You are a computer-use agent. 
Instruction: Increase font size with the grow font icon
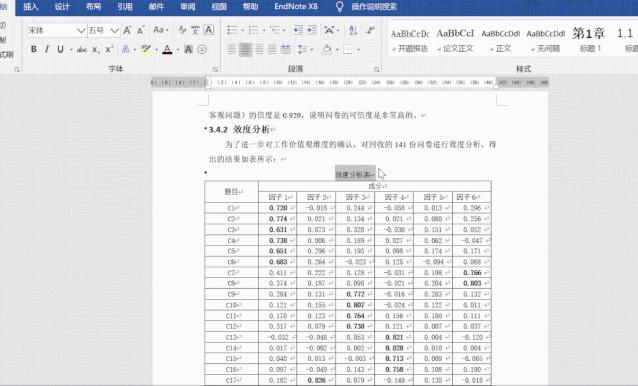127,30
